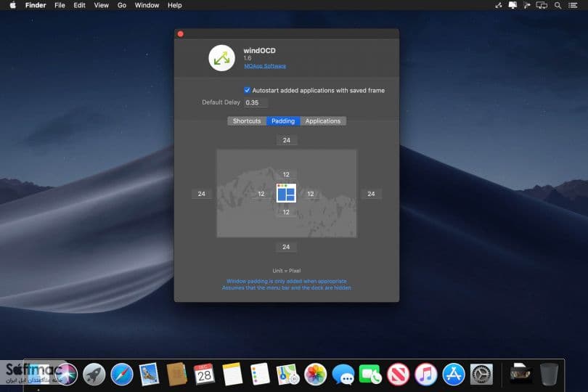Switch to the Applications tab
The height and width of the screenshot is (392, 588).
[323, 121]
